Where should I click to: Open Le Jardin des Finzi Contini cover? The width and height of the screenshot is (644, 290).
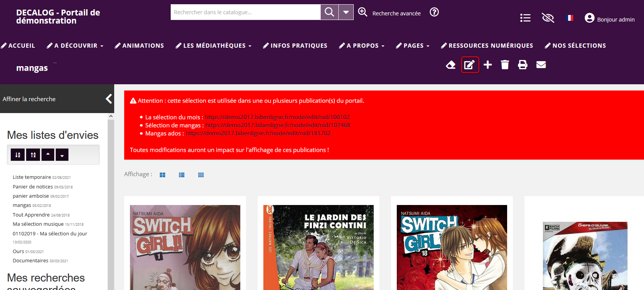tap(318, 247)
